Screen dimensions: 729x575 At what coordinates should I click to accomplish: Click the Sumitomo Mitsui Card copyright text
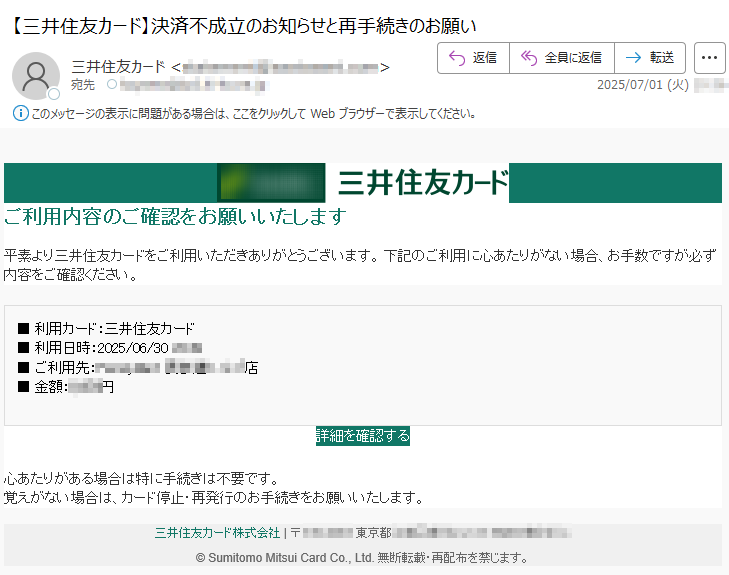pos(362,557)
